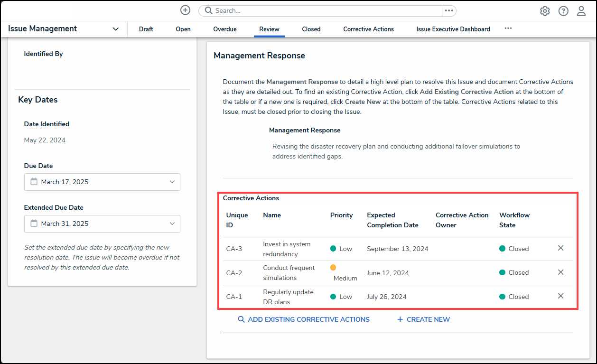Open the Issue Executive Dashboard tab
The width and height of the screenshot is (597, 364).
tap(453, 29)
